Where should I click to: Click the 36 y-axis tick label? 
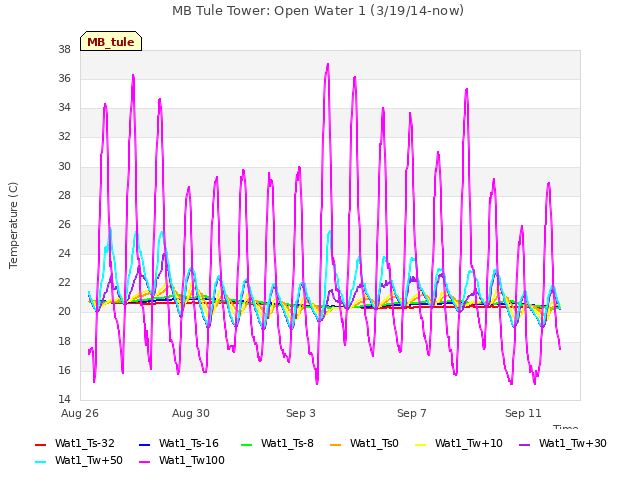[64, 79]
